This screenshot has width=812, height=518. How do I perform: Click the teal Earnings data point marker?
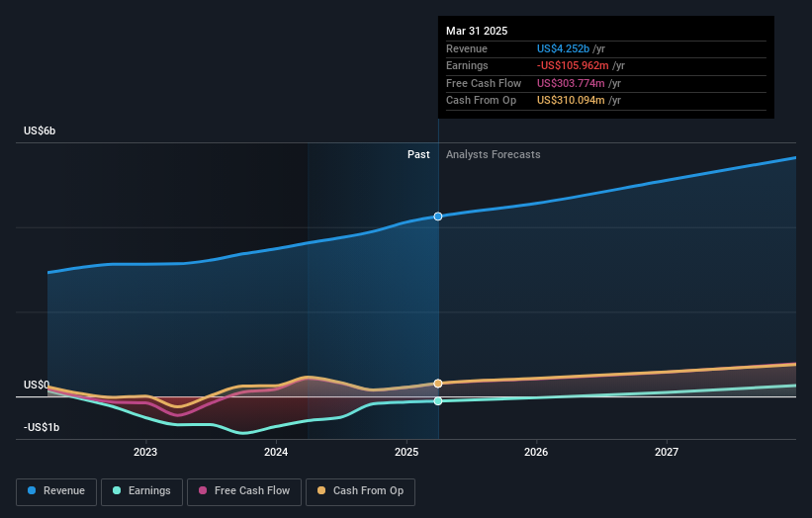tap(438, 401)
